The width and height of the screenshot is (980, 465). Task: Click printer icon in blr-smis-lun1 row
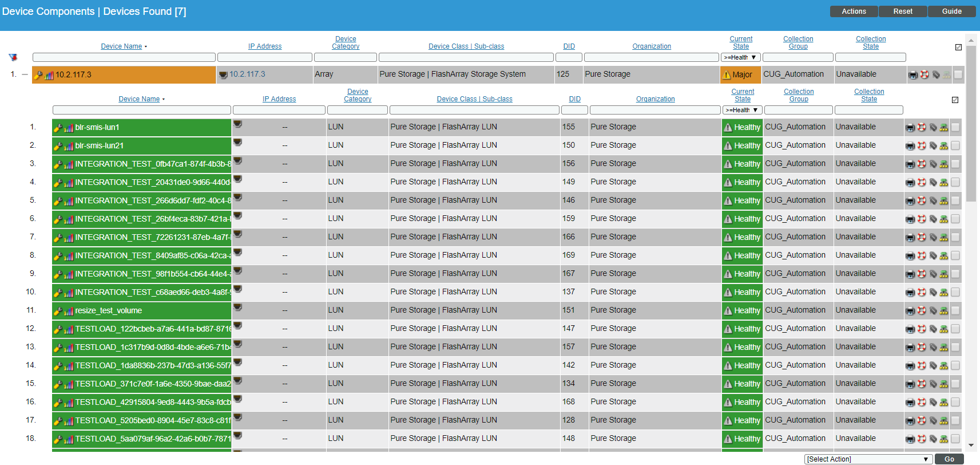coord(910,128)
